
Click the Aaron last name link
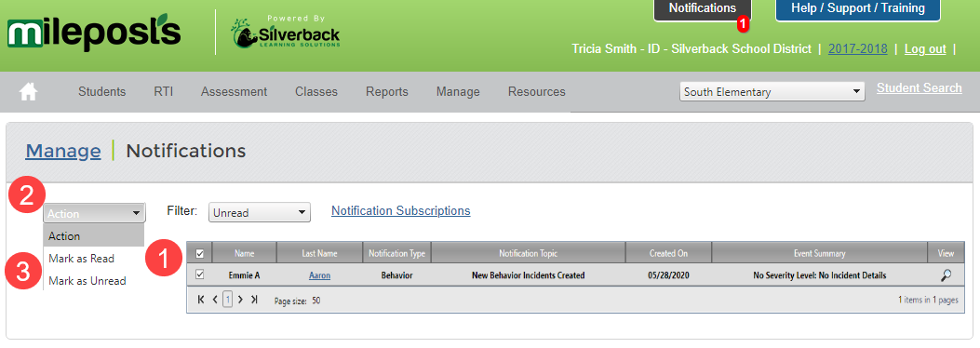point(319,274)
